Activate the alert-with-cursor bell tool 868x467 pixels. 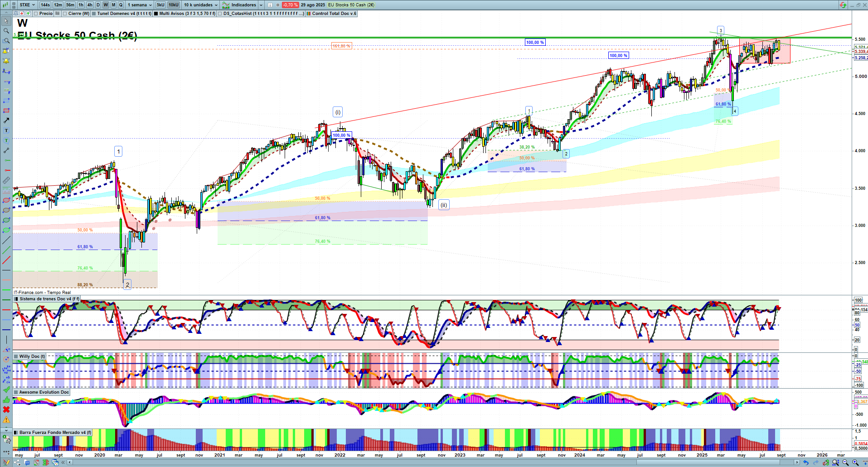coord(6,51)
